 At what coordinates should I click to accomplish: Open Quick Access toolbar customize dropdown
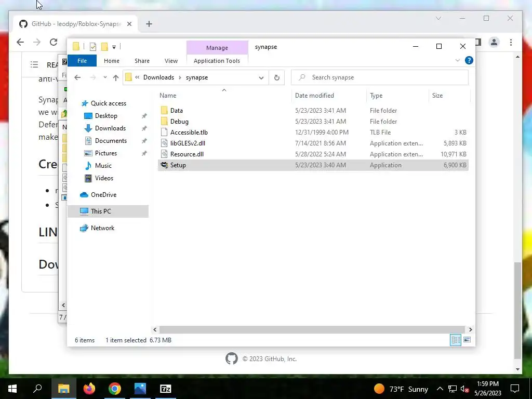[114, 47]
